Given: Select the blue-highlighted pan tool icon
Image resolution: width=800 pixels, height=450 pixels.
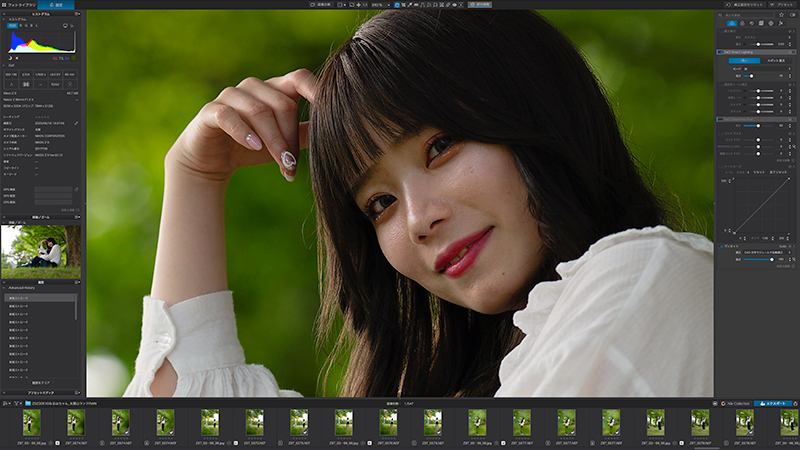Looking at the screenshot, I should (x=397, y=5).
